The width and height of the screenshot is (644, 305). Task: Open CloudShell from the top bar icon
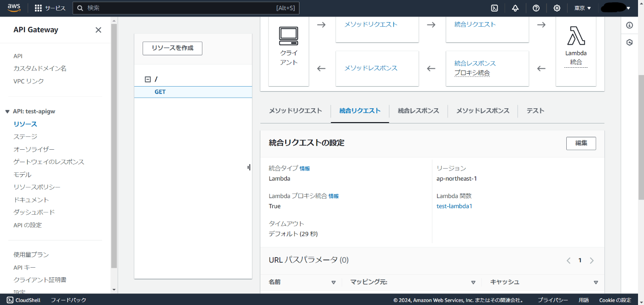tap(494, 8)
